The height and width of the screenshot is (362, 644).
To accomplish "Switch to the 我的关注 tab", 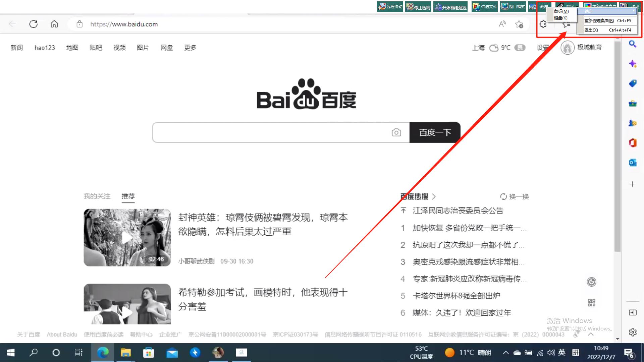I will [97, 196].
